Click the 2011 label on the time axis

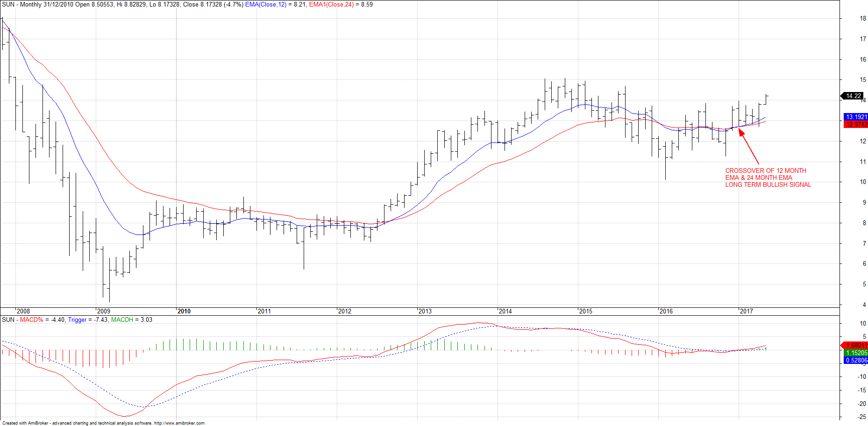point(264,311)
